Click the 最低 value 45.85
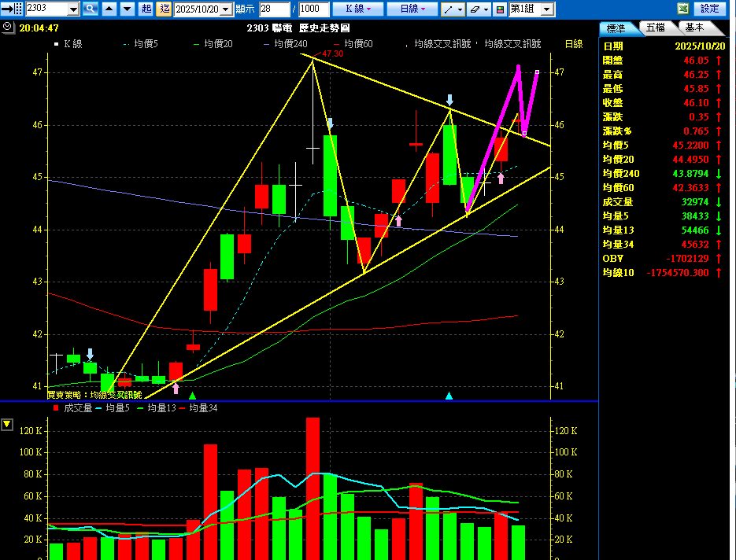The image size is (736, 560). point(696,89)
